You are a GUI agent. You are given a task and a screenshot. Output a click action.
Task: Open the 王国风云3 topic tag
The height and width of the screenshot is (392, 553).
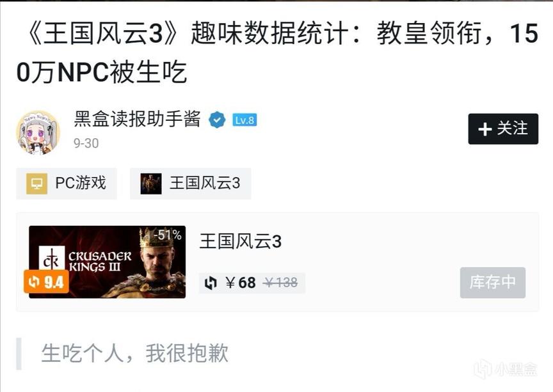coord(191,184)
